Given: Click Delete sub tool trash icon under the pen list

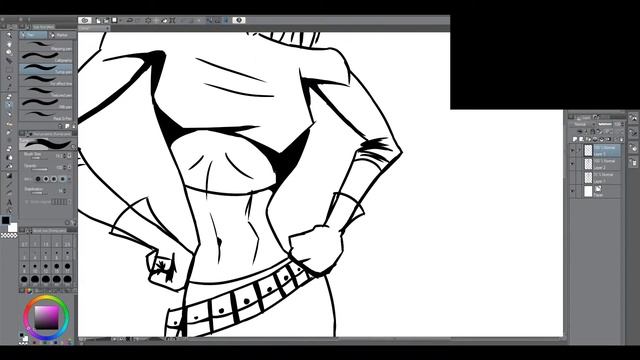Looking at the screenshot, I should [73, 126].
